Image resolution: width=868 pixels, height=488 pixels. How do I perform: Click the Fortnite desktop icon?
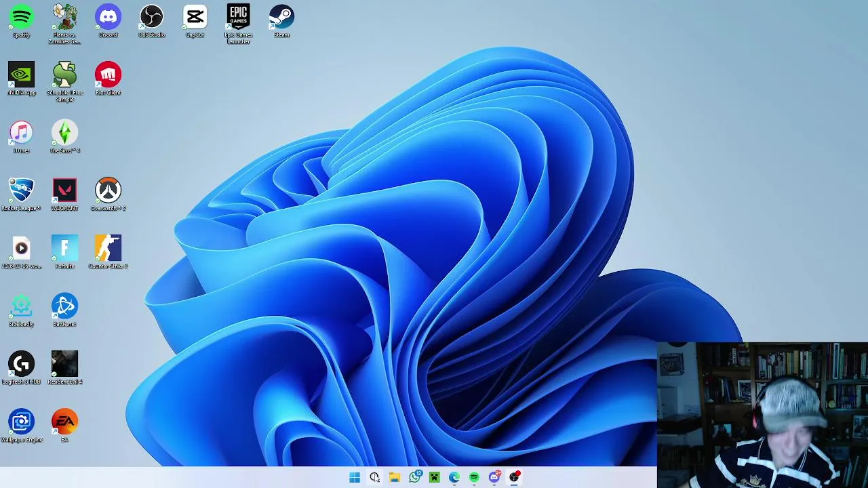[x=64, y=253]
